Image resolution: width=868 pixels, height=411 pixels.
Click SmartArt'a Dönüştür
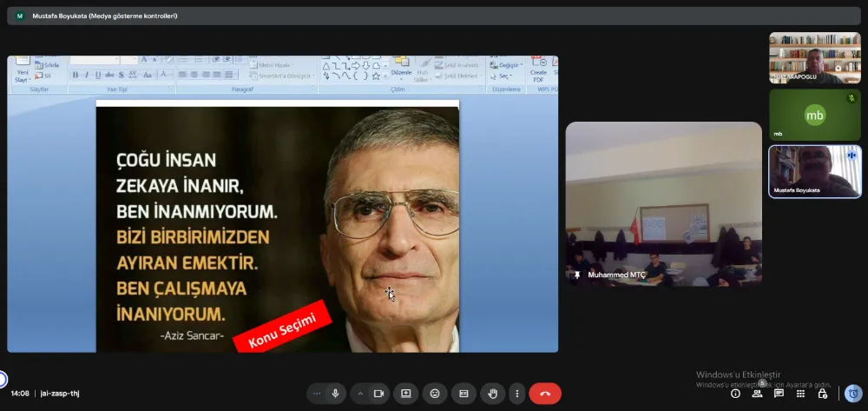pyautogui.click(x=281, y=76)
